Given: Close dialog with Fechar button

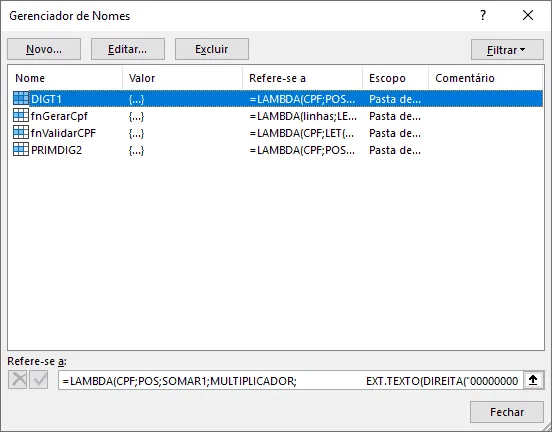Looking at the screenshot, I should 507,412.
